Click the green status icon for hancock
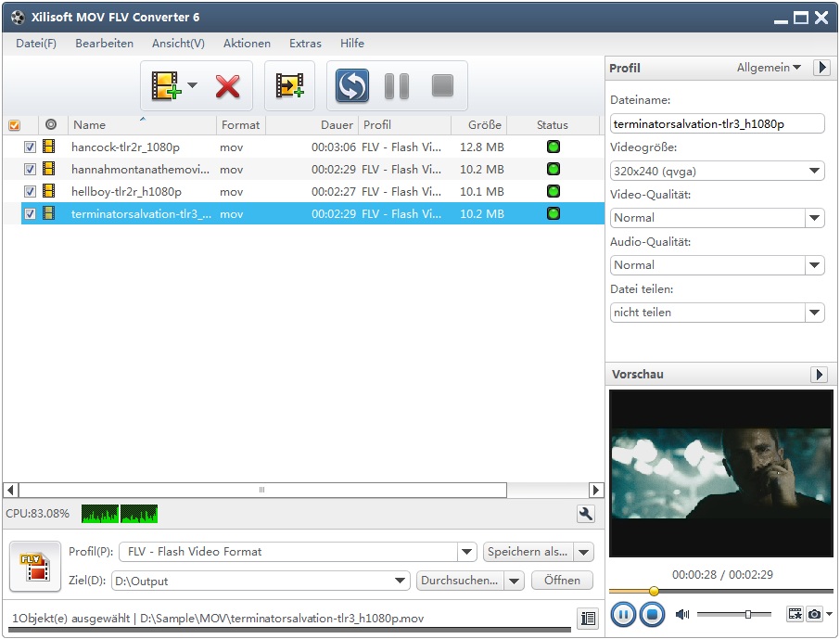Image resolution: width=840 pixels, height=639 pixels. 554,147
